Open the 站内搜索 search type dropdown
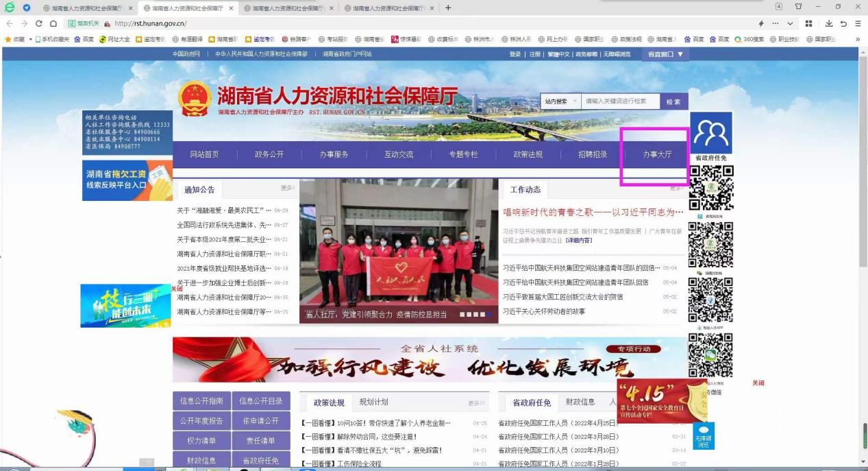Screen dimensions: 868x471 point(562,101)
